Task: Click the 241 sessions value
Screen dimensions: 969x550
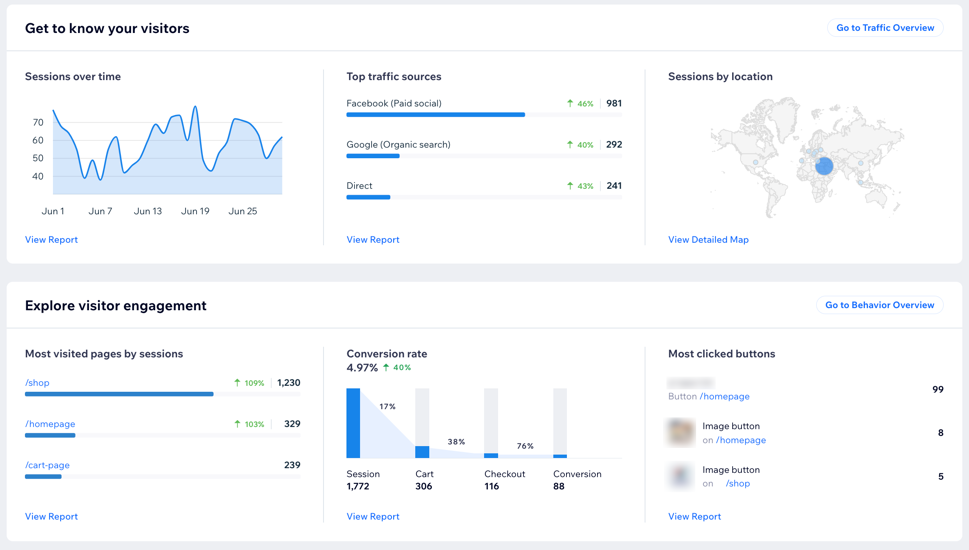Action: (x=614, y=185)
